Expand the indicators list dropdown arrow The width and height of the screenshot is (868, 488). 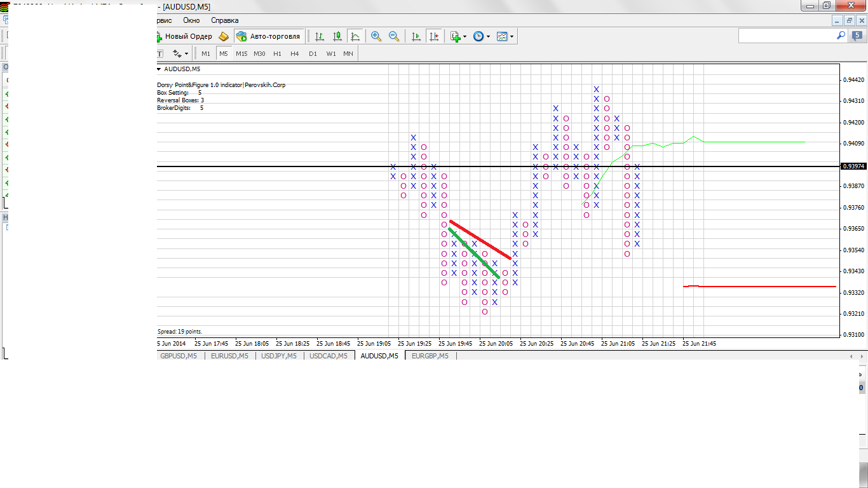click(x=465, y=36)
